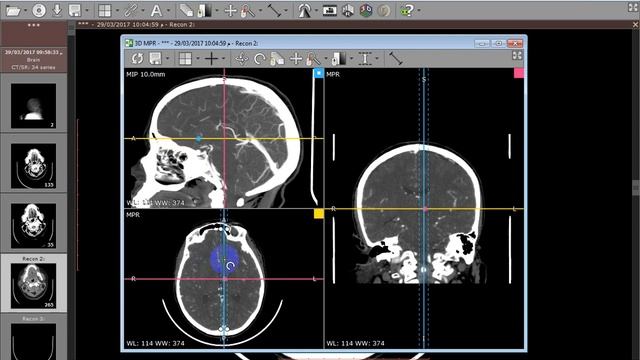The width and height of the screenshot is (640, 360).
Task: Select main toolbar pan cross tool
Action: click(x=230, y=10)
